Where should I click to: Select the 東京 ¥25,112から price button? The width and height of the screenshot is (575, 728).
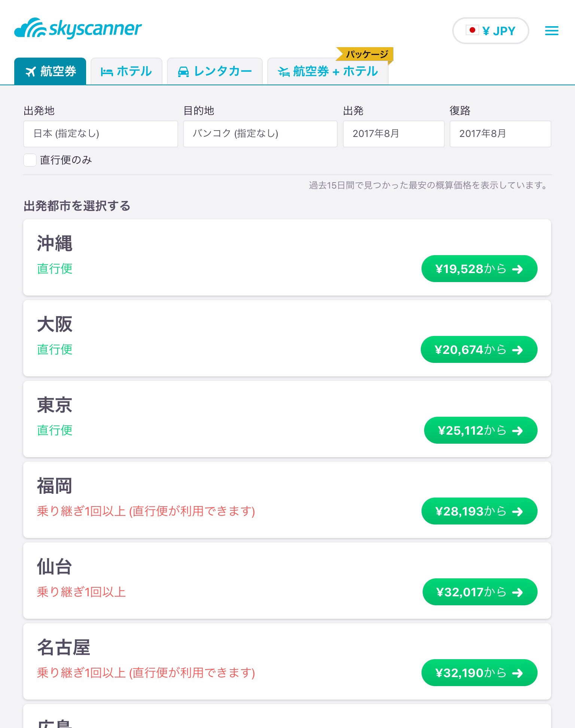click(x=481, y=430)
